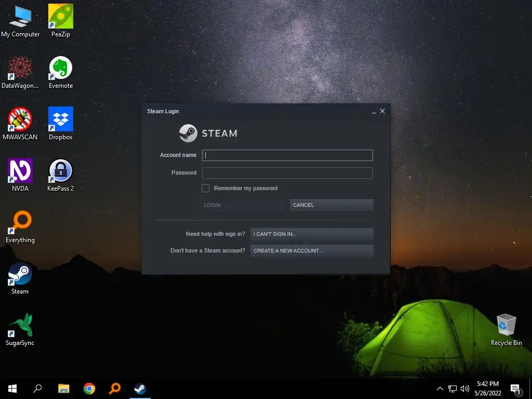The image size is (532, 399).
Task: Click the "Account name" label
Action: [178, 155]
